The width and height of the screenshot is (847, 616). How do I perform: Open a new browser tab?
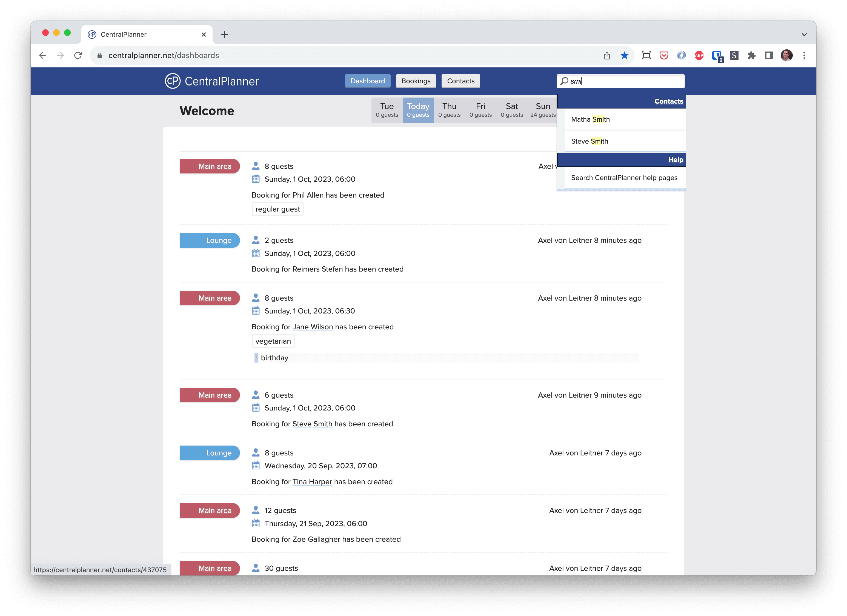pyautogui.click(x=224, y=34)
